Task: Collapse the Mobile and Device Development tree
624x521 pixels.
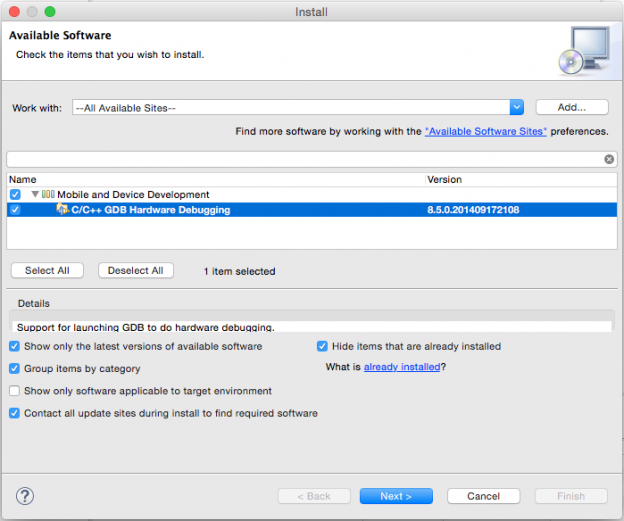Action: 35,195
